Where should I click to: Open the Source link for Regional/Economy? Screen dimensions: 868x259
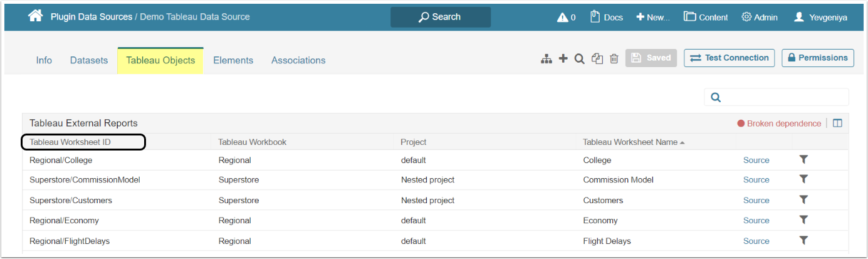pyautogui.click(x=756, y=220)
